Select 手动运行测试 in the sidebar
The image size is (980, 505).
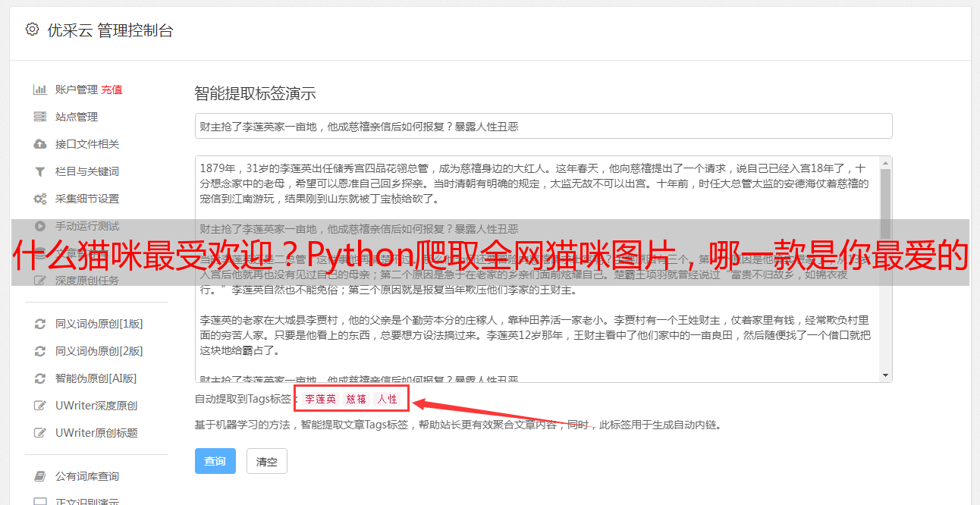point(87,226)
